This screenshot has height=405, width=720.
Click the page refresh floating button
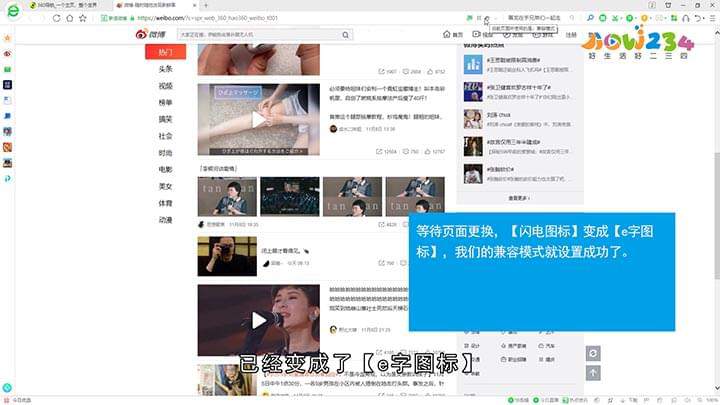click(x=593, y=353)
